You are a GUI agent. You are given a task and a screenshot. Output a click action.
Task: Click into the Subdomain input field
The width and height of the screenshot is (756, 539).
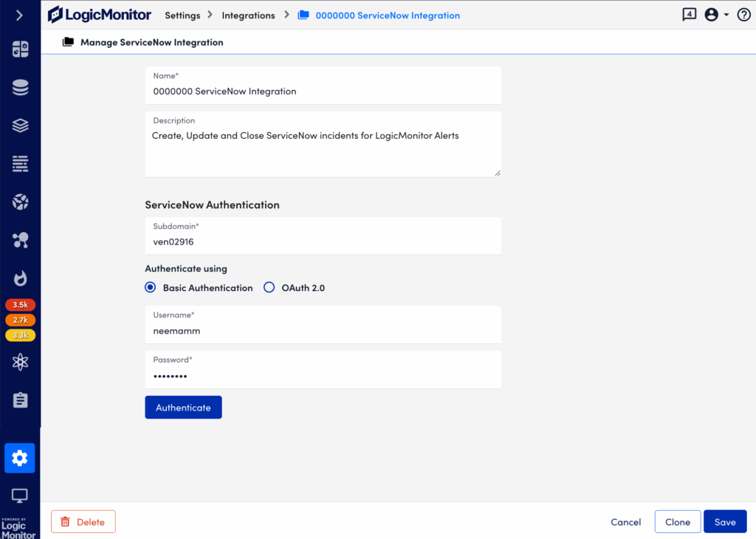click(323, 242)
